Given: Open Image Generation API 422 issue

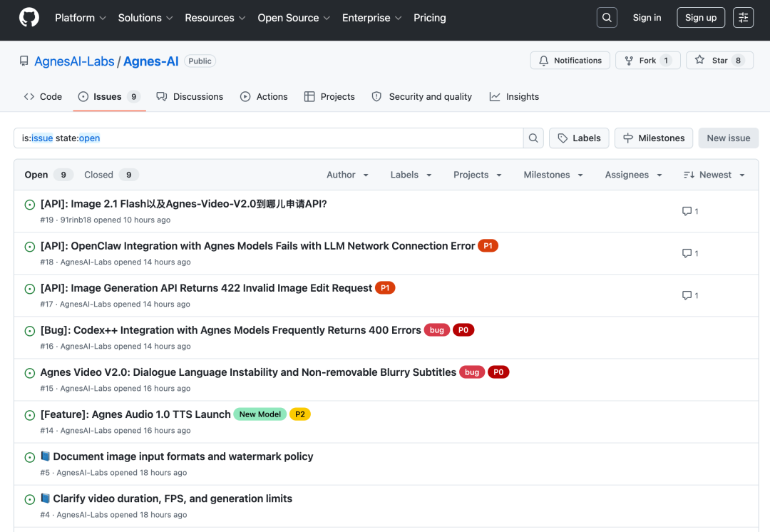Looking at the screenshot, I should point(206,288).
